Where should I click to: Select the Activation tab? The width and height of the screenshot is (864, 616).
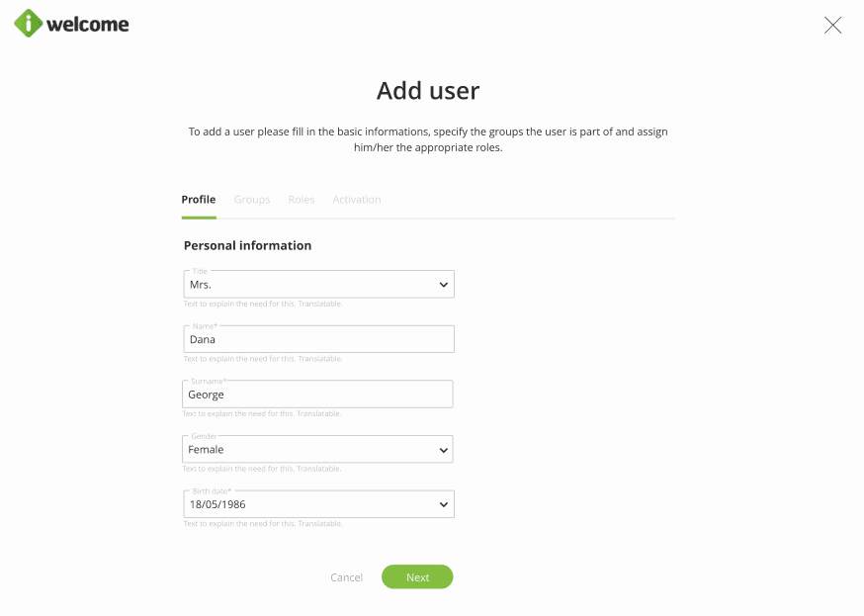[357, 200]
